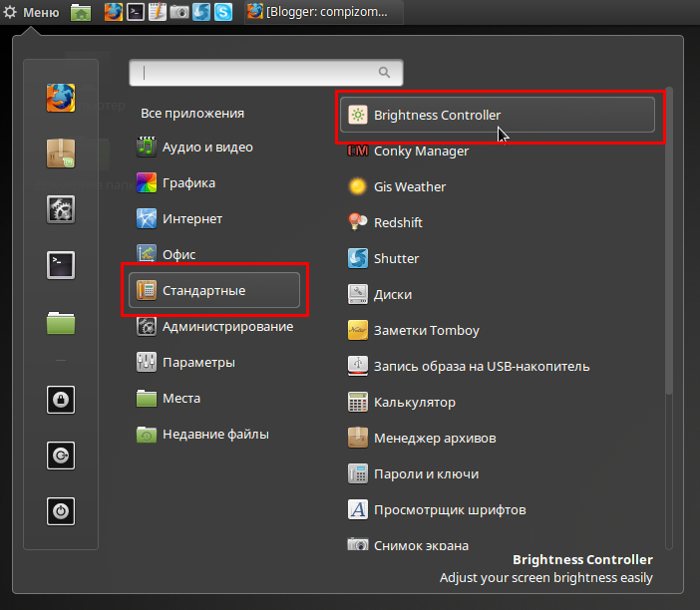
Task: Launch Shutter from the panel launchers
Action: tap(201, 12)
